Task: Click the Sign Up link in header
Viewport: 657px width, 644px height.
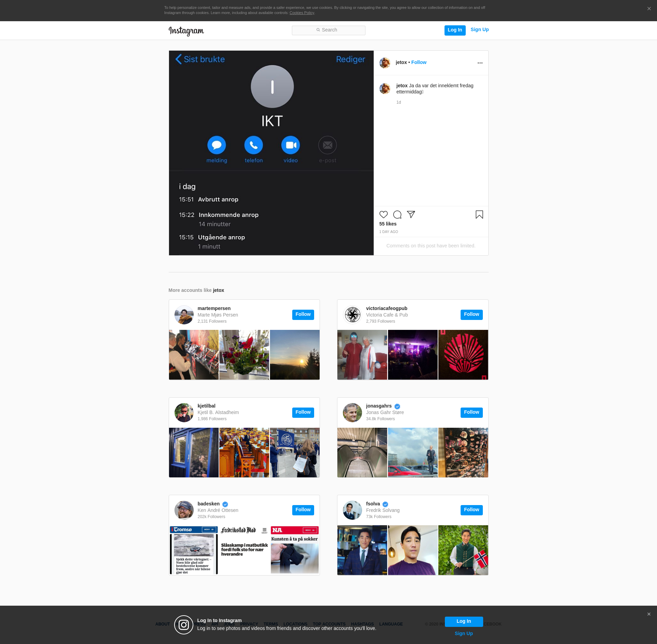Action: 479,29
